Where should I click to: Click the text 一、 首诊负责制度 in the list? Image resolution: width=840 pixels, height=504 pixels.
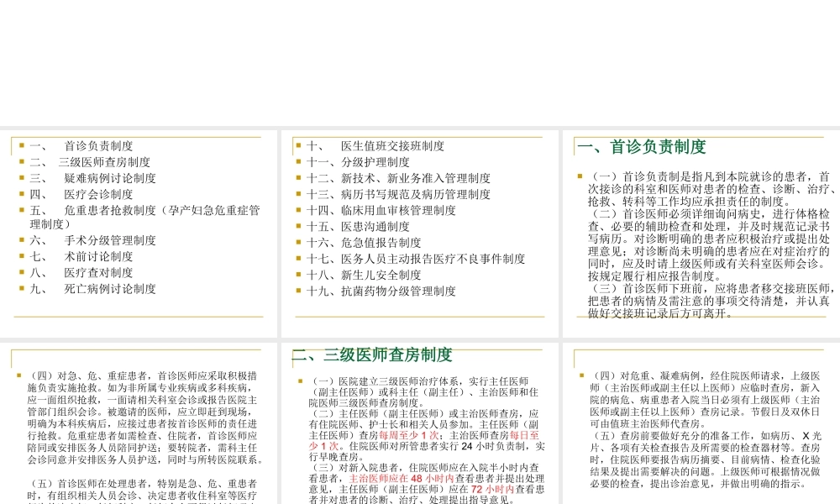pos(81,146)
